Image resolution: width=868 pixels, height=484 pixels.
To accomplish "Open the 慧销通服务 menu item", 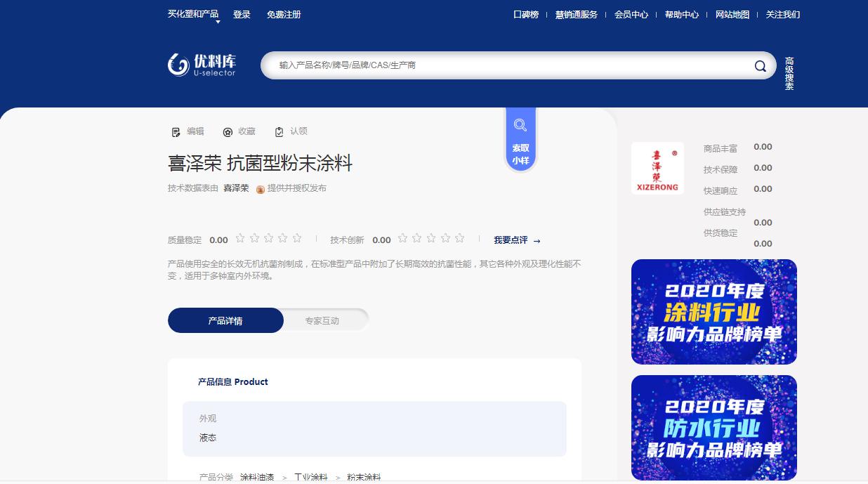I will coord(577,15).
